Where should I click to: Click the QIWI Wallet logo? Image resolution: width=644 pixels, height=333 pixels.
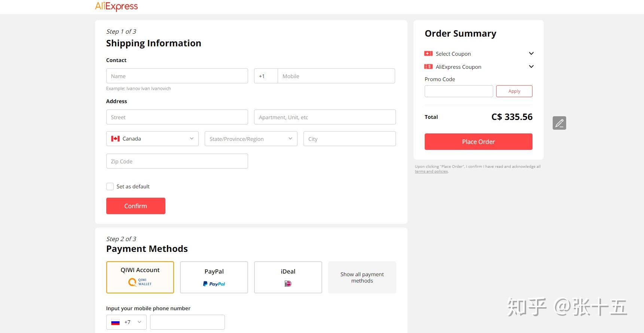pyautogui.click(x=140, y=282)
